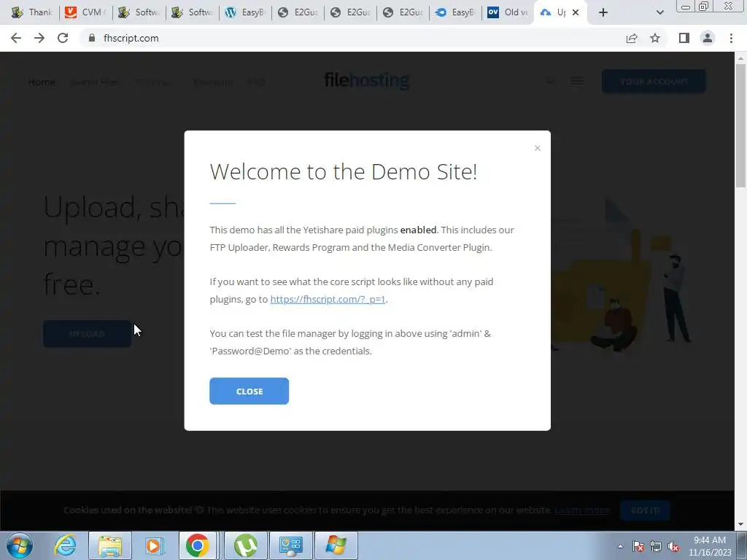Click the clock showing 9:44 AM
This screenshot has height=560, width=747.
coord(710,546)
